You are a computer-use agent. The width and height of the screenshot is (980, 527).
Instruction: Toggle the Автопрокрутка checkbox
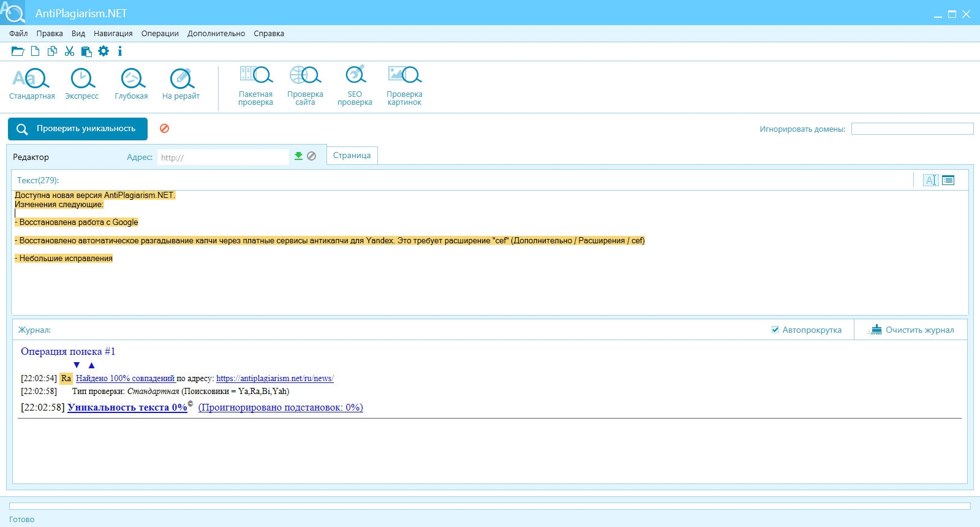click(x=775, y=330)
